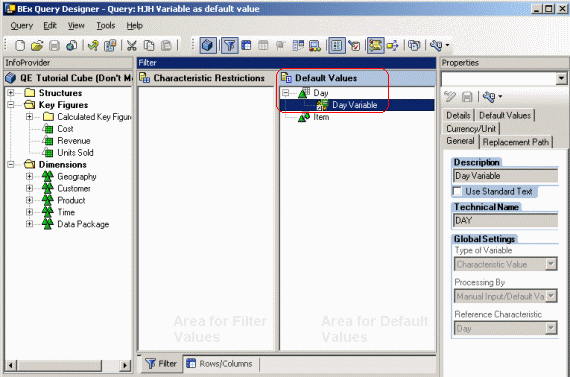This screenshot has width=570, height=377.
Task: Open the Edit menu
Action: (x=50, y=26)
